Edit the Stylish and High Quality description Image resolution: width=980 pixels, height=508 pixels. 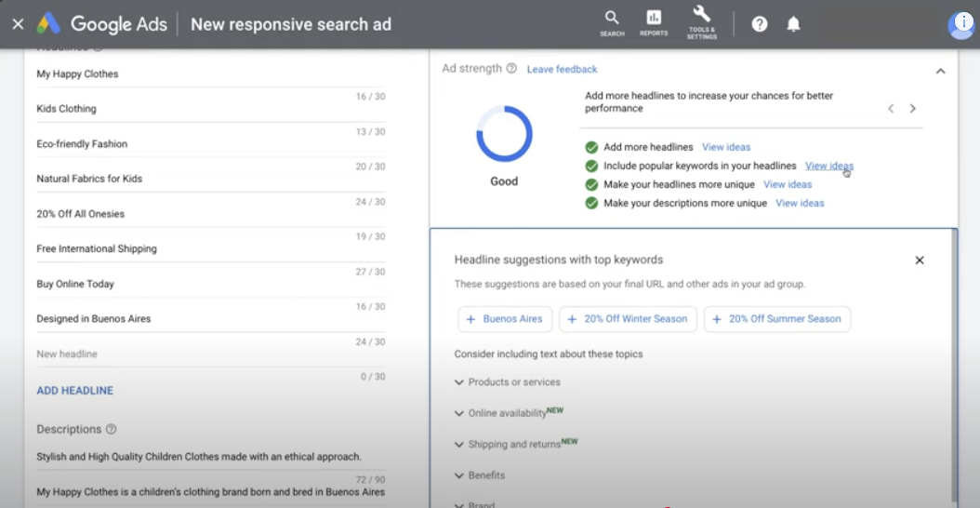coord(211,457)
